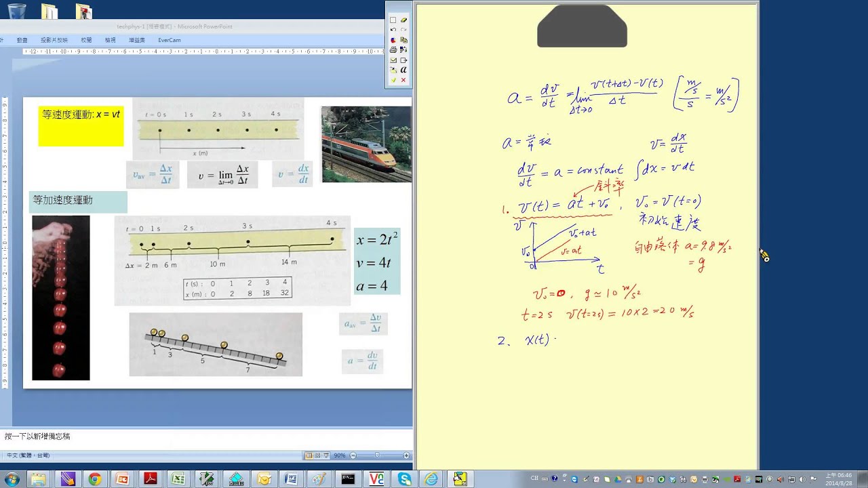
Task: Switch to slide sorter view in status bar
Action: point(317,455)
